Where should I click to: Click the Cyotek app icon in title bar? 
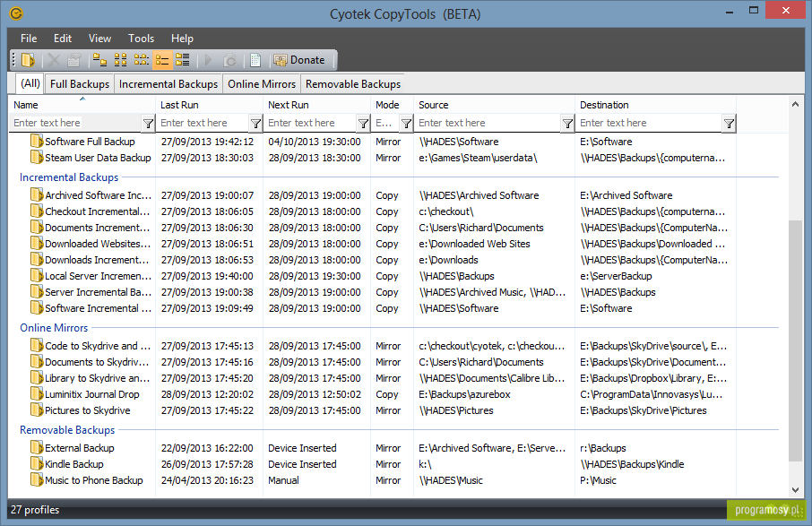click(x=16, y=13)
